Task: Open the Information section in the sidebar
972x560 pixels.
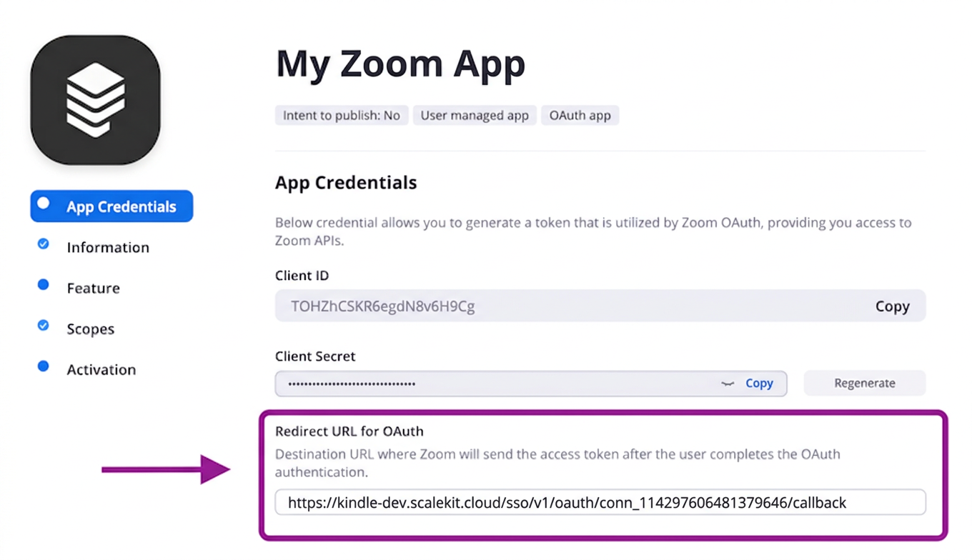Action: coord(107,247)
